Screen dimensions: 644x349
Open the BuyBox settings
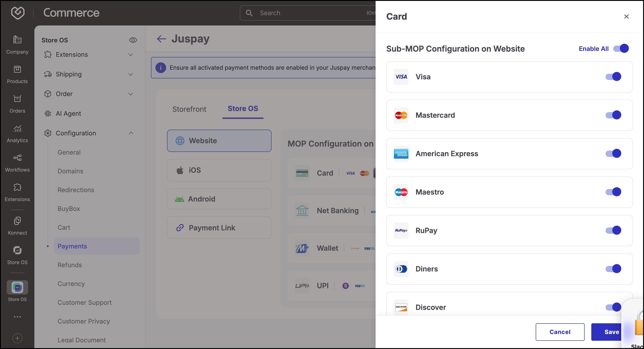[69, 209]
